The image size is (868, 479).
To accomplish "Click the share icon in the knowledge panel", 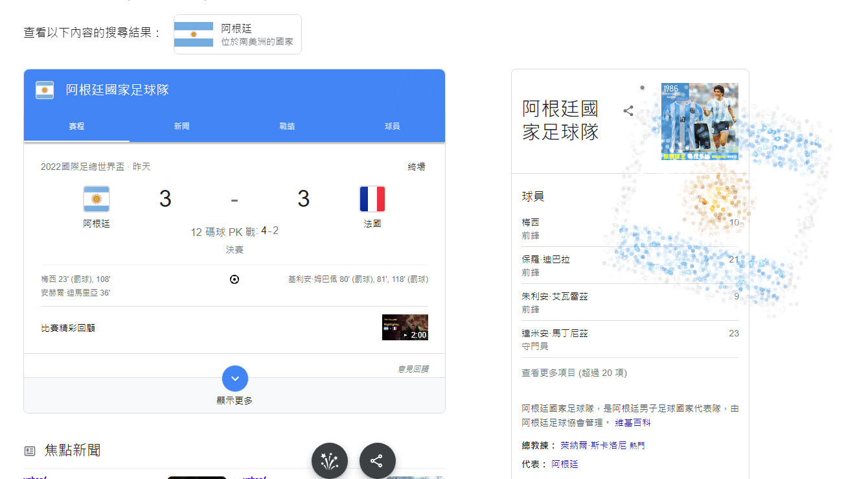I will click(628, 111).
